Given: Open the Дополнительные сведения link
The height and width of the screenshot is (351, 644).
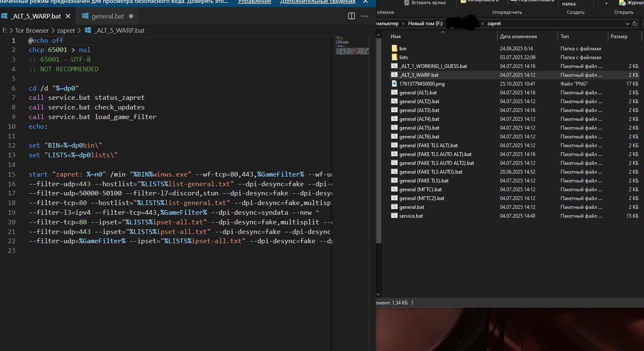Looking at the screenshot, I should pos(318,2).
